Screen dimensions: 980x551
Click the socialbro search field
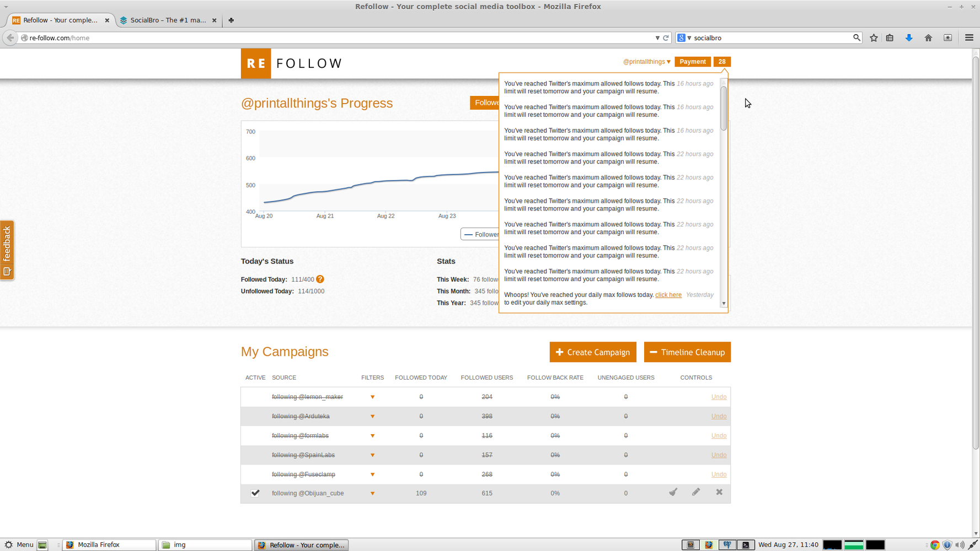coord(771,38)
